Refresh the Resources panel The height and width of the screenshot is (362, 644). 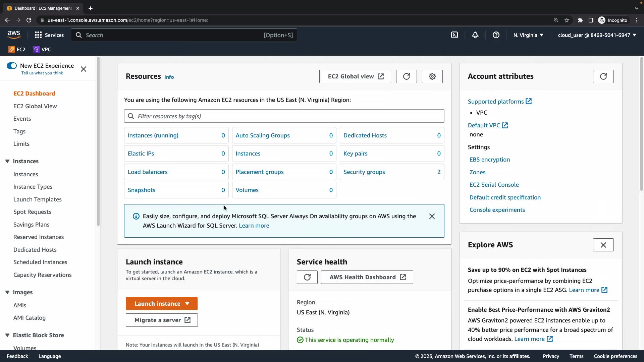406,76
